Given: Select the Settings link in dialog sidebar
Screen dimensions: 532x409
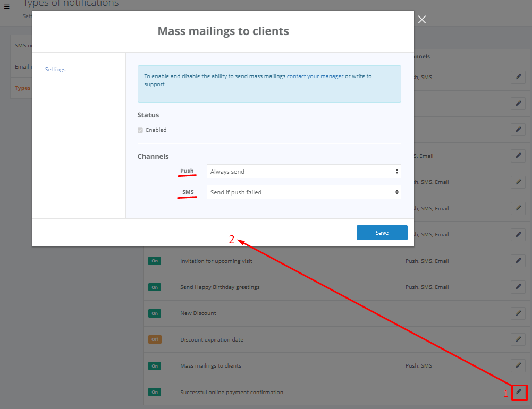Looking at the screenshot, I should [55, 69].
